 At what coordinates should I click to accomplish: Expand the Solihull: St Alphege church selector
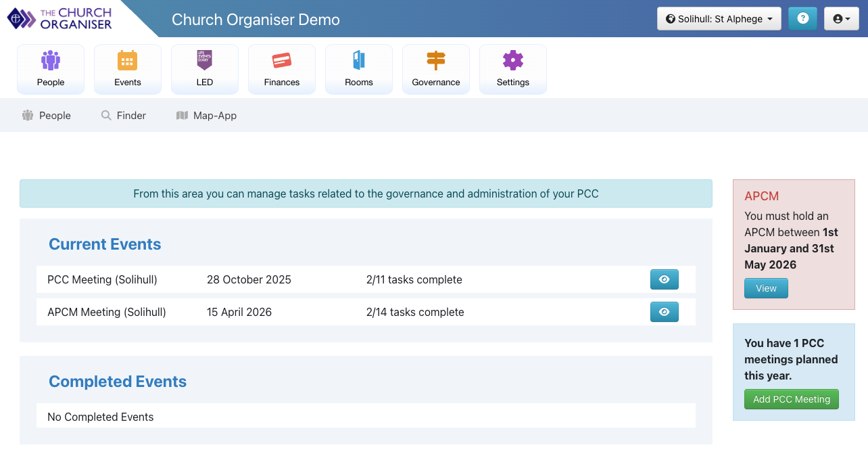(719, 18)
